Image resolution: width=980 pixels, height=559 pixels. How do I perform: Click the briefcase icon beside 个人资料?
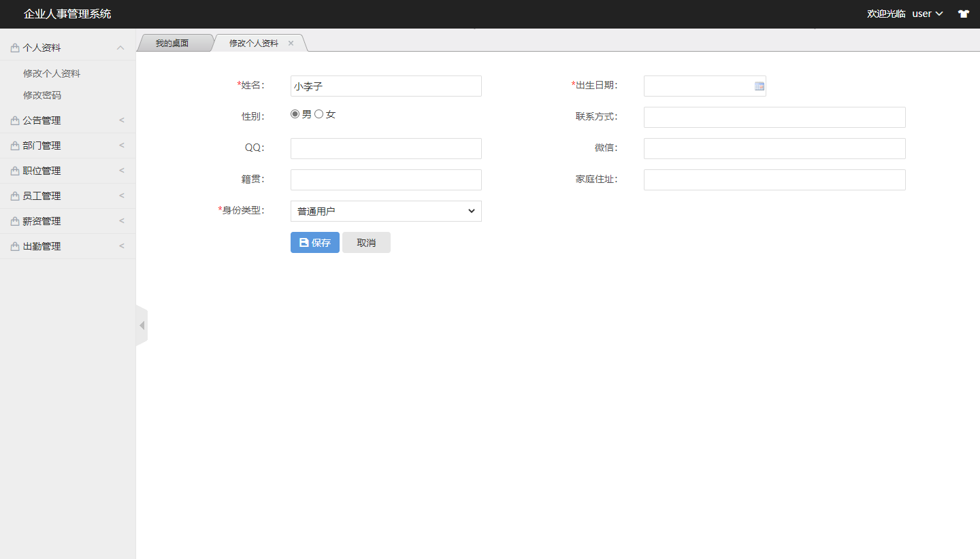click(x=13, y=47)
